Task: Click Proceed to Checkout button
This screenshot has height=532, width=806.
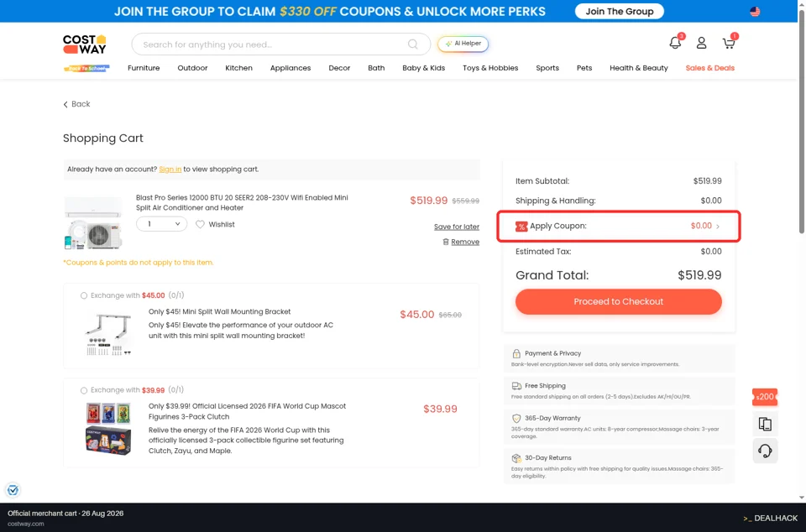Action: tap(619, 302)
